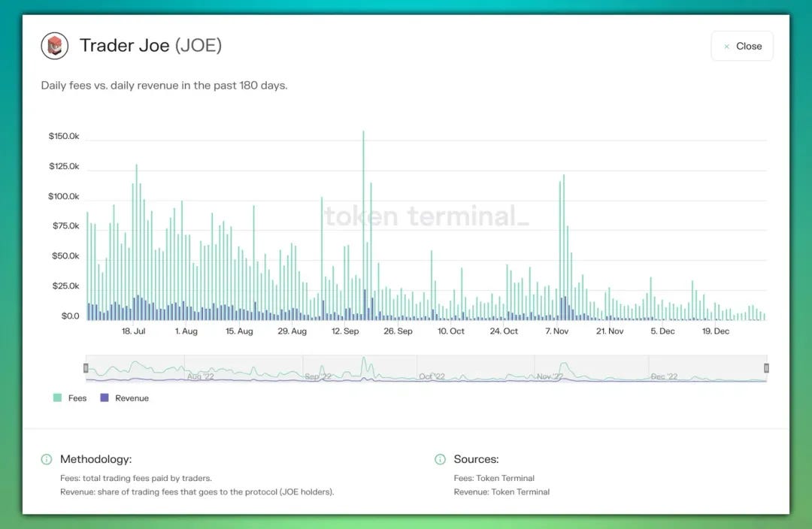Toggle the Revenue legend series
Image resolution: width=812 pixels, height=529 pixels.
125,398
